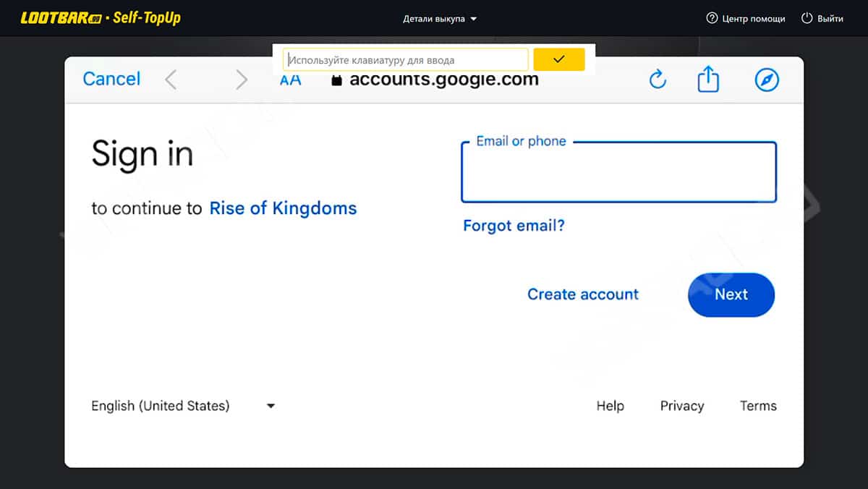Click the browser back arrow icon
This screenshot has width=868, height=489.
[171, 80]
